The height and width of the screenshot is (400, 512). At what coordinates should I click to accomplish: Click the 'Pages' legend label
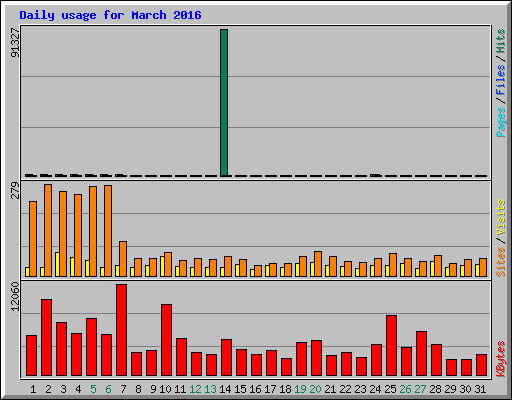[x=501, y=122]
